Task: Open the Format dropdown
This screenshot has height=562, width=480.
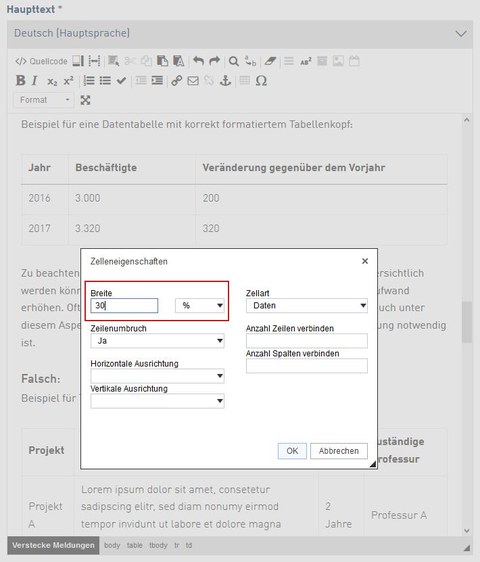Action: 44,100
